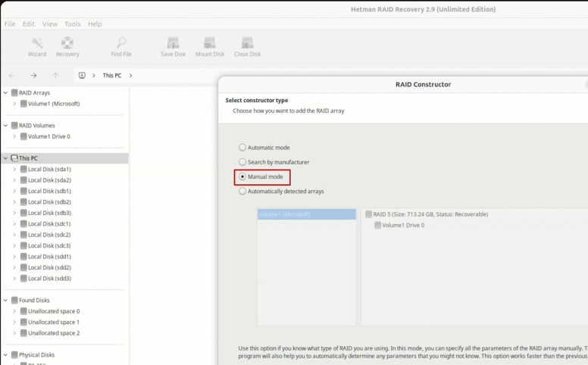Screen dimensions: 588x365
Task: Select Local Disk (sdb3) in tree
Action: [x=49, y=213]
